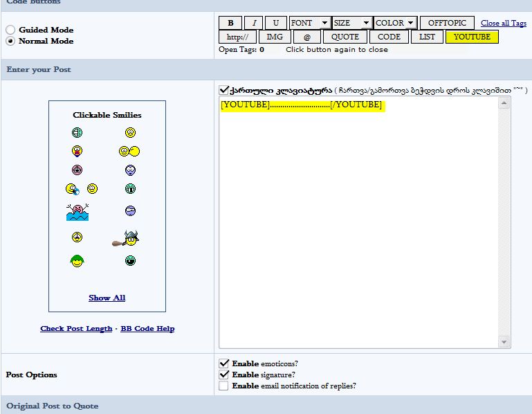The image size is (532, 414).
Task: Click the text area scroll-up arrow
Action: coord(504,103)
